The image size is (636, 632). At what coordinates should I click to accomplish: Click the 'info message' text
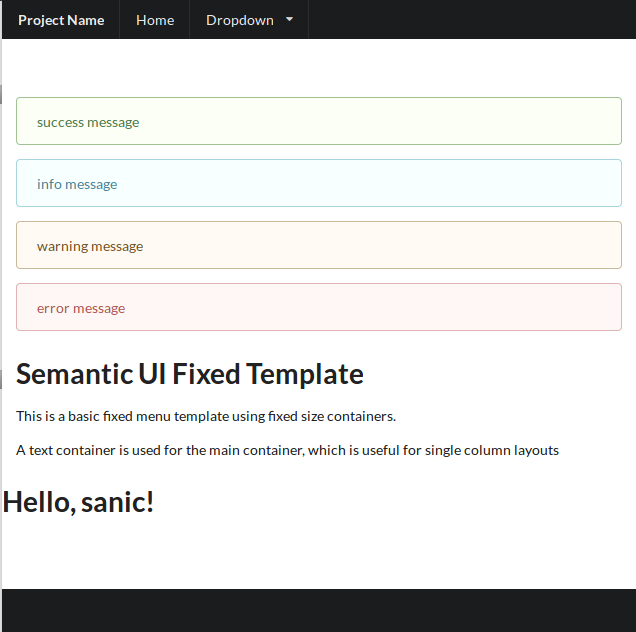point(77,185)
